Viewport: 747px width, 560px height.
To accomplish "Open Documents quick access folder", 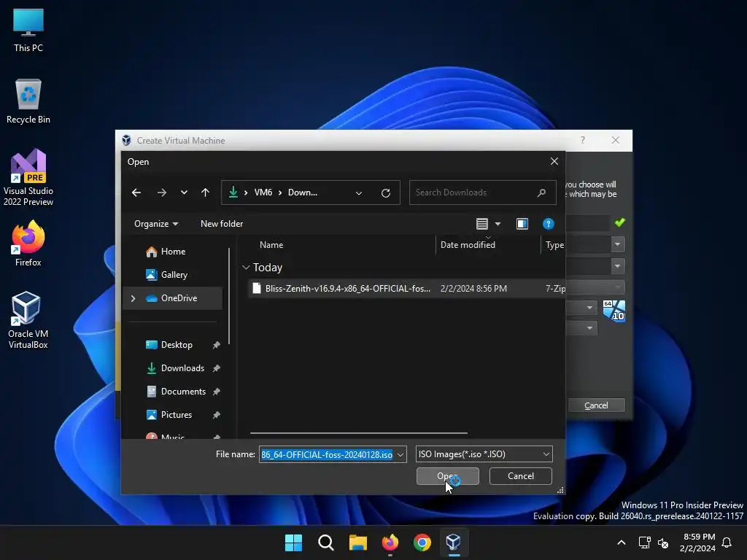I will pyautogui.click(x=183, y=392).
